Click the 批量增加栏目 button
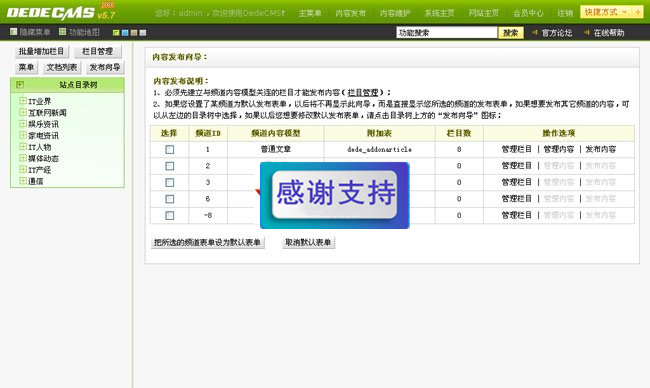This screenshot has height=388, width=650. coord(41,51)
